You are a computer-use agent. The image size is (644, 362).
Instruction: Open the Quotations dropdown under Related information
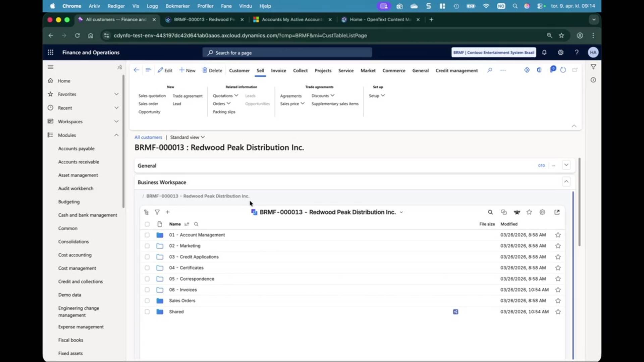[x=225, y=96]
